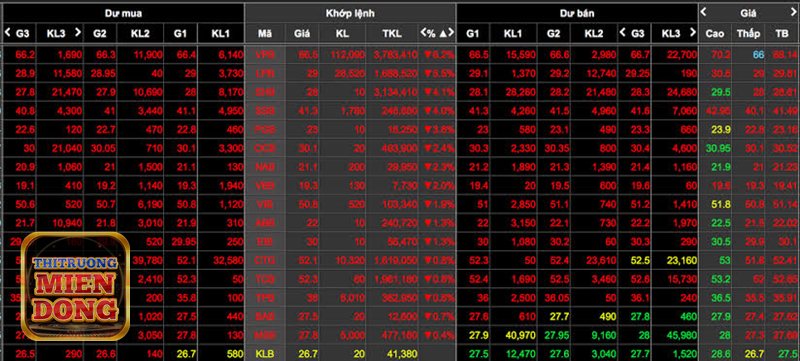Click the right chevron after the % sort arrow

[451, 33]
